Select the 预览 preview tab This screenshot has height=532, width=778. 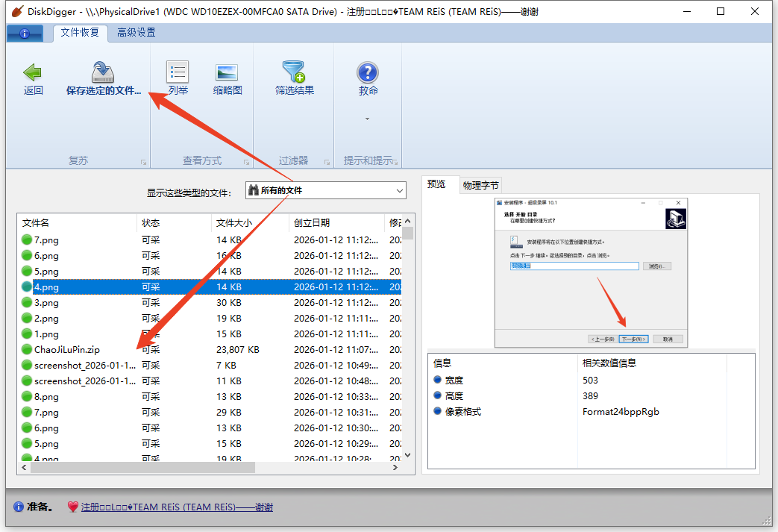[437, 184]
